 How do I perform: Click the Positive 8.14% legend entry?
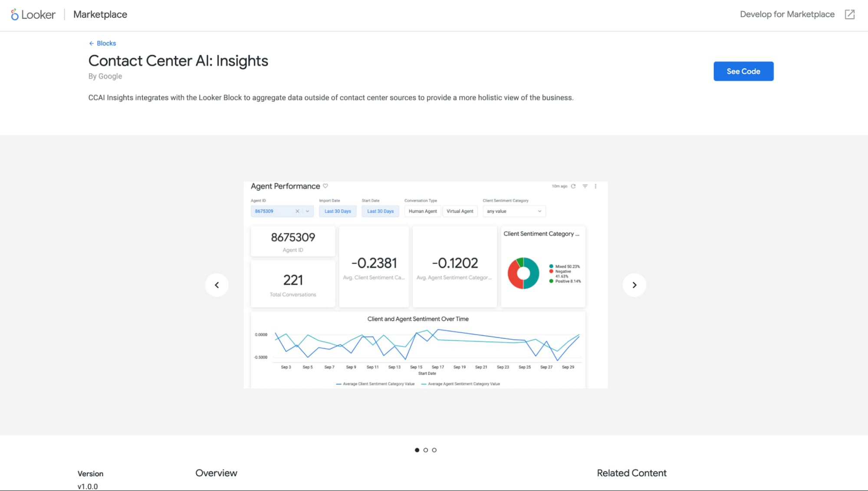[565, 281]
